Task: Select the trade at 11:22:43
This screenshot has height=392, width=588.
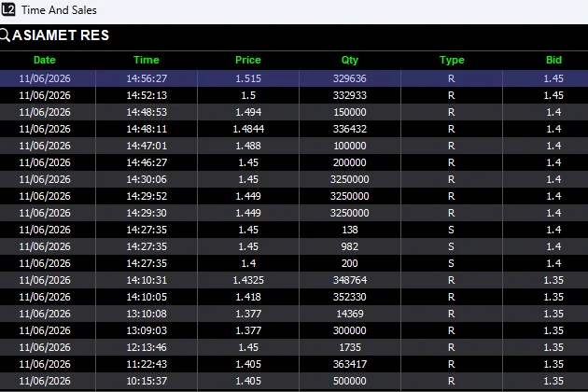Action: [294, 364]
